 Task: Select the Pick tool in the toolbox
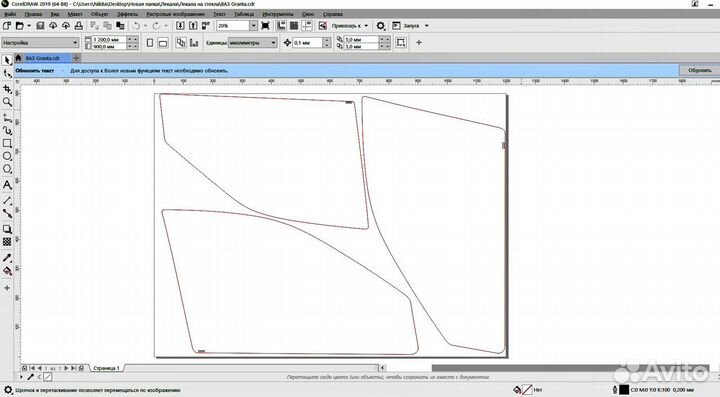tap(7, 60)
